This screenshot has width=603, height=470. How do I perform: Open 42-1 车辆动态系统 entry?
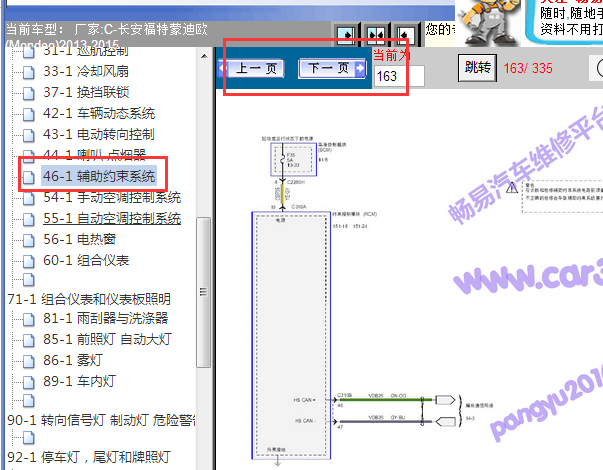[x=98, y=113]
